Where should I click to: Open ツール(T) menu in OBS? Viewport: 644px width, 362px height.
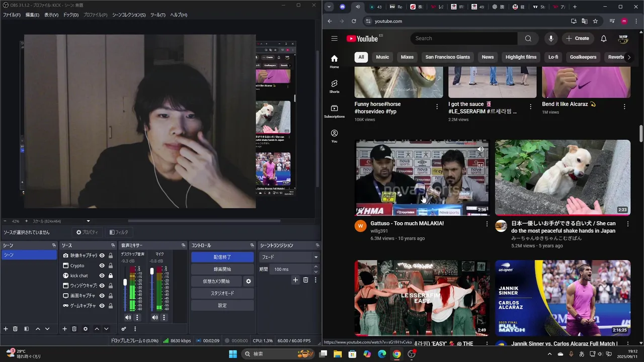click(x=158, y=15)
